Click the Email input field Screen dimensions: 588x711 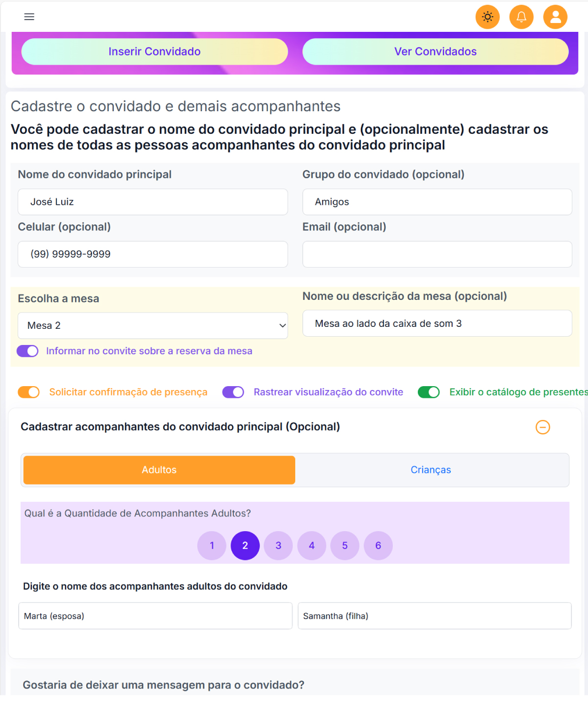coord(437,254)
